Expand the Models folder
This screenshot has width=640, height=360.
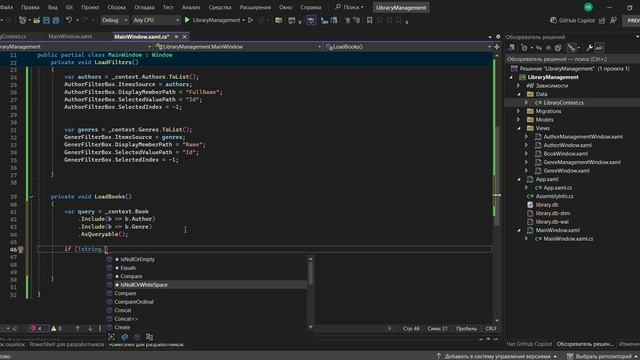pyautogui.click(x=519, y=120)
